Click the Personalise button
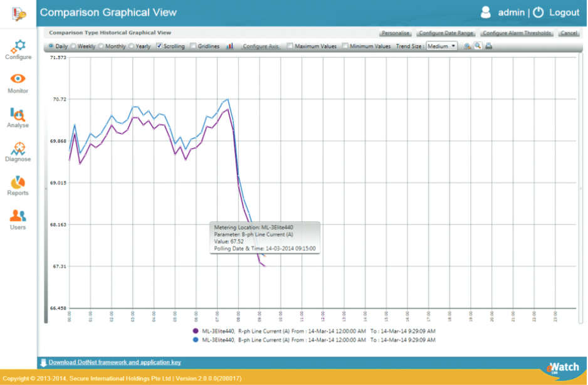 click(x=396, y=33)
